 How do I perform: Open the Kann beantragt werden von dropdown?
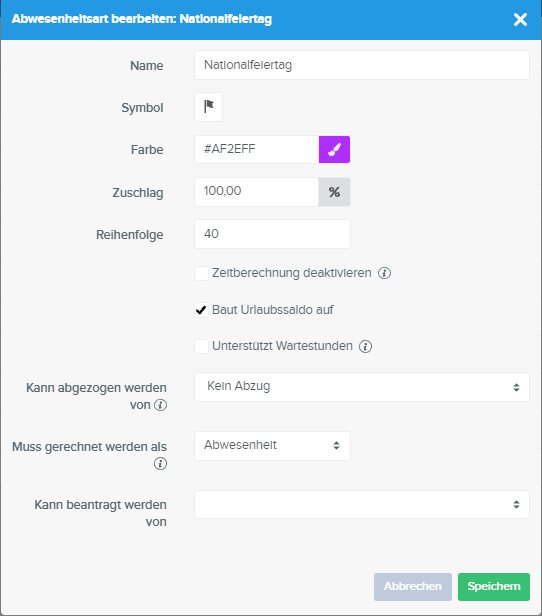click(x=362, y=504)
